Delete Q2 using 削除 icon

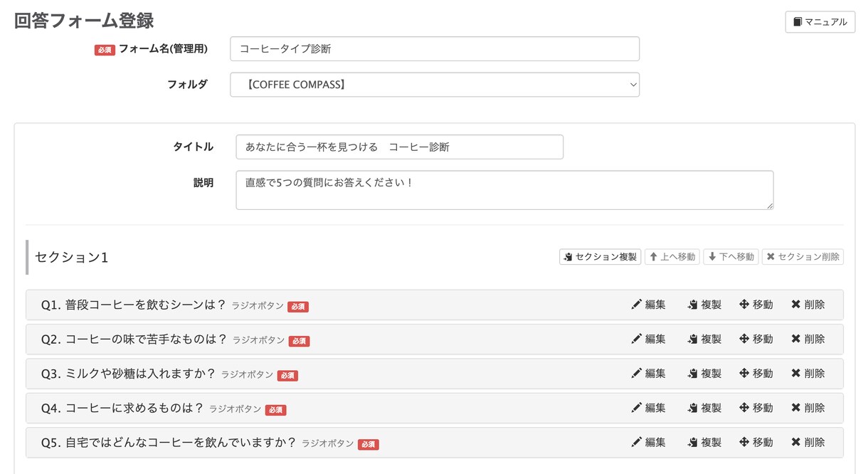(808, 339)
